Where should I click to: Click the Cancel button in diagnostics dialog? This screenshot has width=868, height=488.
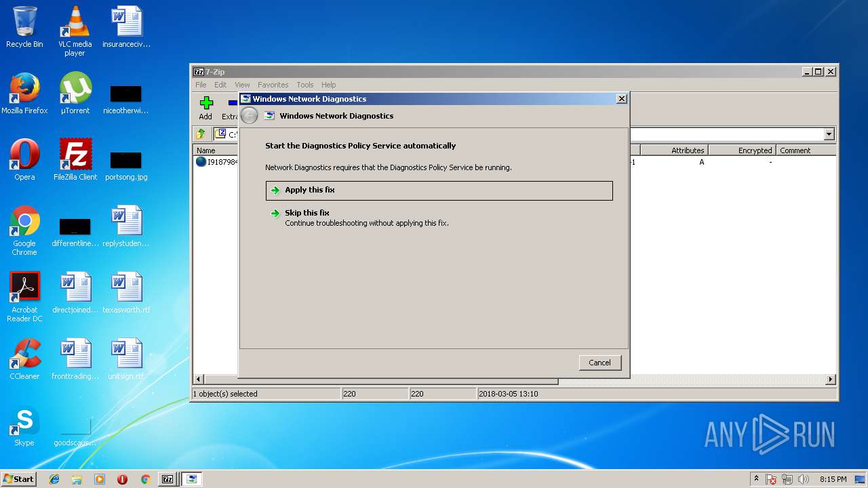pyautogui.click(x=600, y=363)
